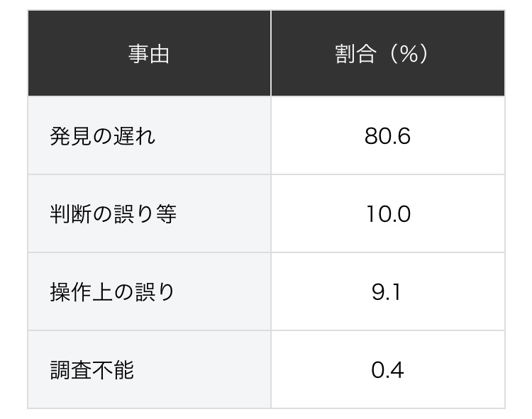Click the 9.1 value cell
The height and width of the screenshot is (419, 532).
click(x=388, y=291)
